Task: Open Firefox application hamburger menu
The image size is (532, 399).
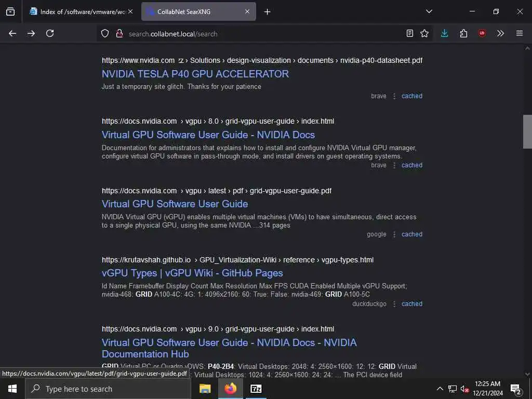Action: (x=520, y=33)
